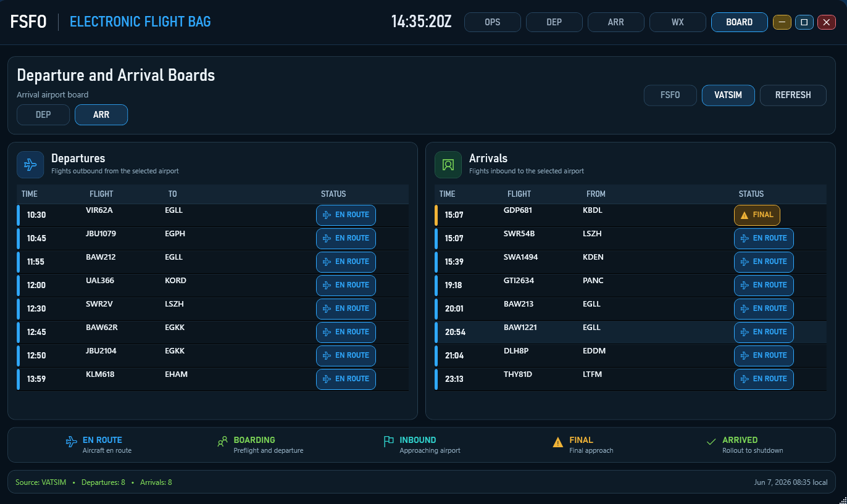
Task: Click the Arrivals STATUS column header
Action: (x=751, y=194)
